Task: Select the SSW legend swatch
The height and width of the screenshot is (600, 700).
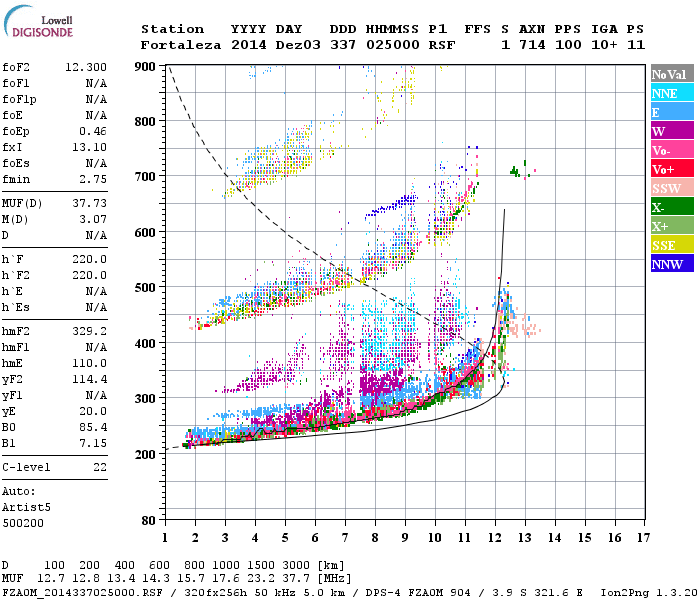Action: point(672,188)
